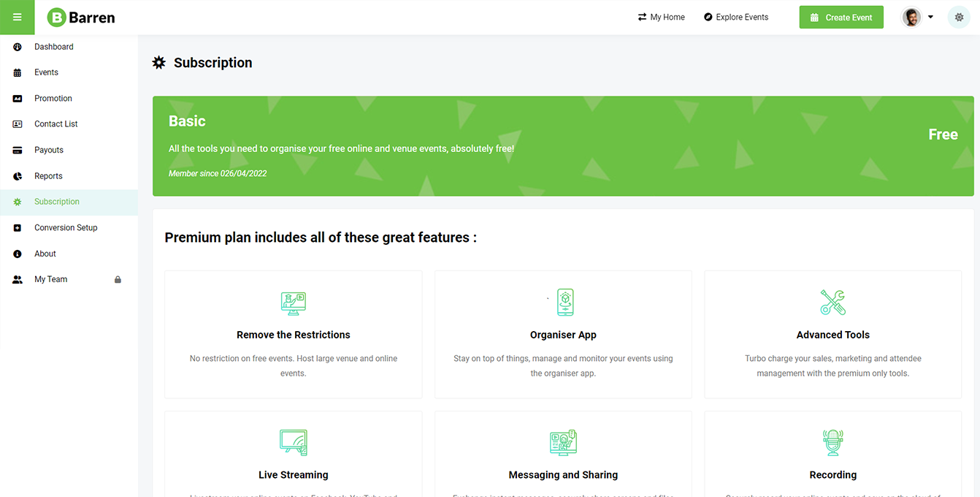Select the Payouts card icon
This screenshot has width=980, height=497.
coord(18,151)
